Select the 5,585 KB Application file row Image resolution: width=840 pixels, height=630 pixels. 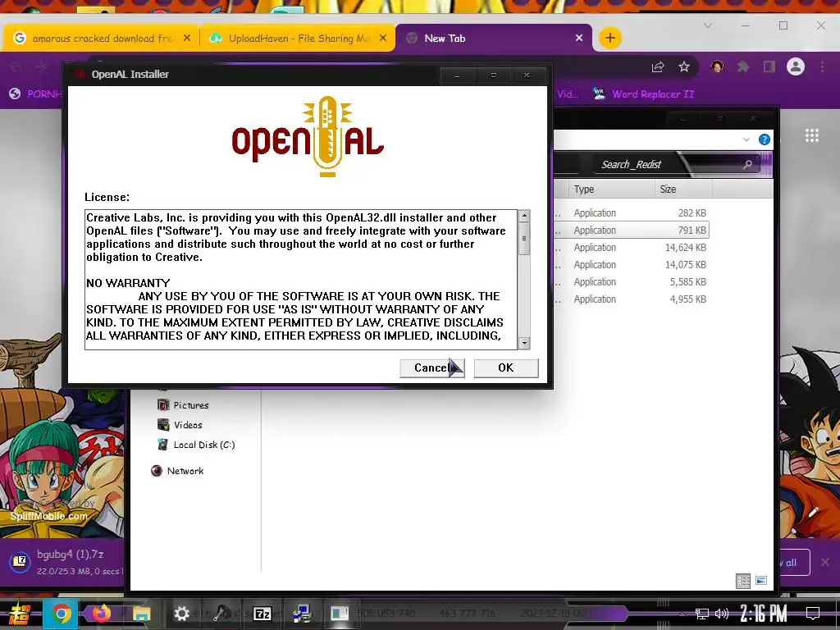(x=631, y=282)
